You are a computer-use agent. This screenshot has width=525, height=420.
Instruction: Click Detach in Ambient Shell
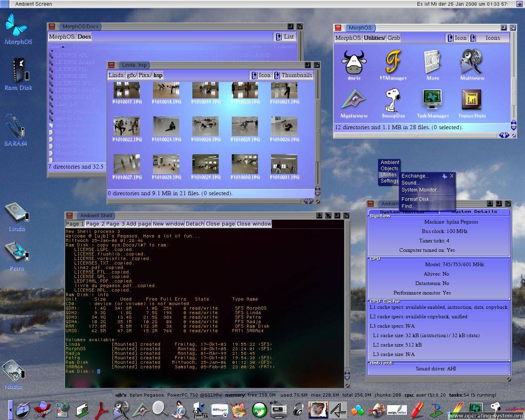[x=195, y=224]
